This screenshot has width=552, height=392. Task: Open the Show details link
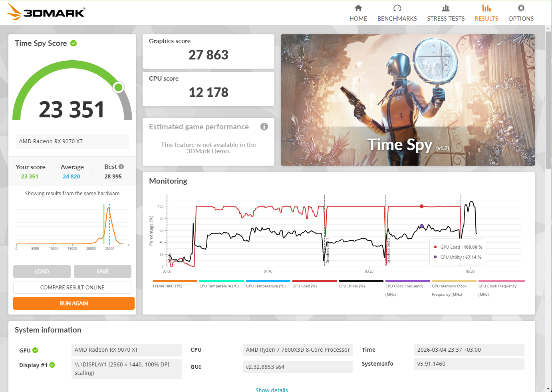point(272,390)
